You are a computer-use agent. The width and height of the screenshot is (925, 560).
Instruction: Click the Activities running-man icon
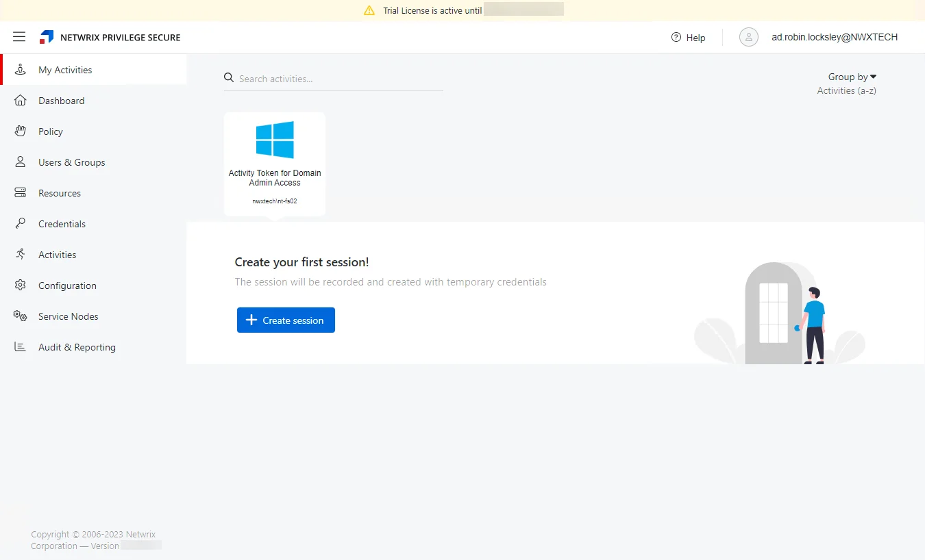coord(21,255)
